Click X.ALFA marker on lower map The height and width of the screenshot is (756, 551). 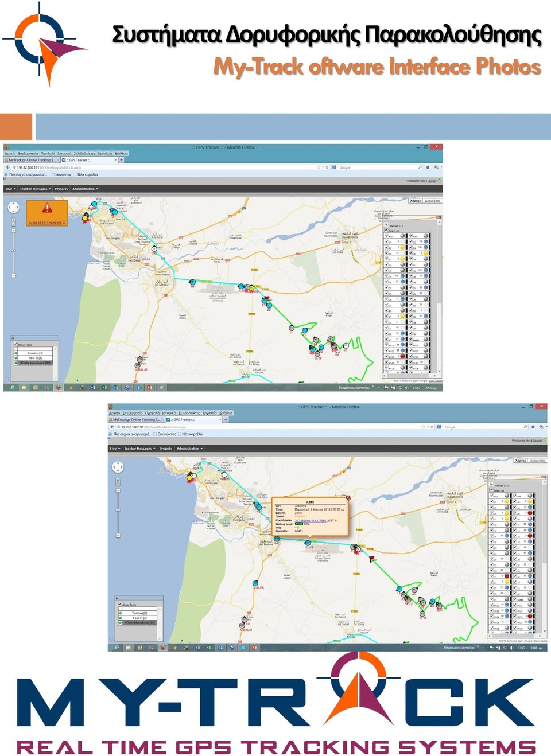pos(256,583)
